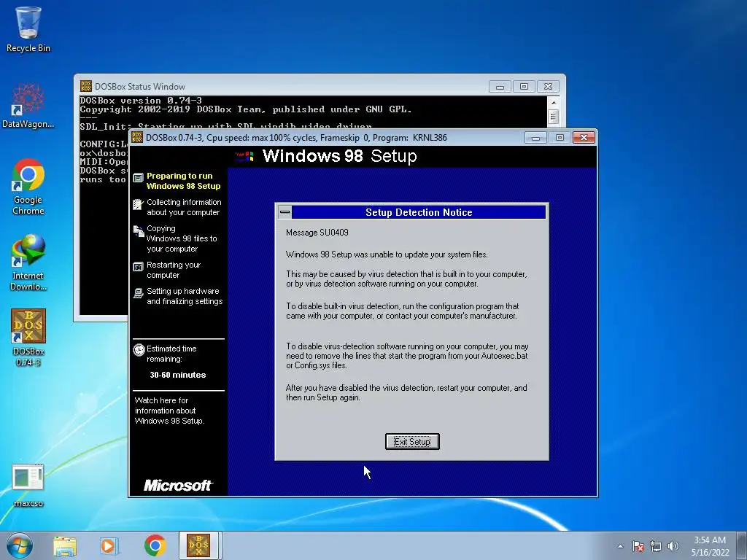Show hidden system tray icons
Image resolution: width=747 pixels, height=560 pixels.
pyautogui.click(x=620, y=546)
